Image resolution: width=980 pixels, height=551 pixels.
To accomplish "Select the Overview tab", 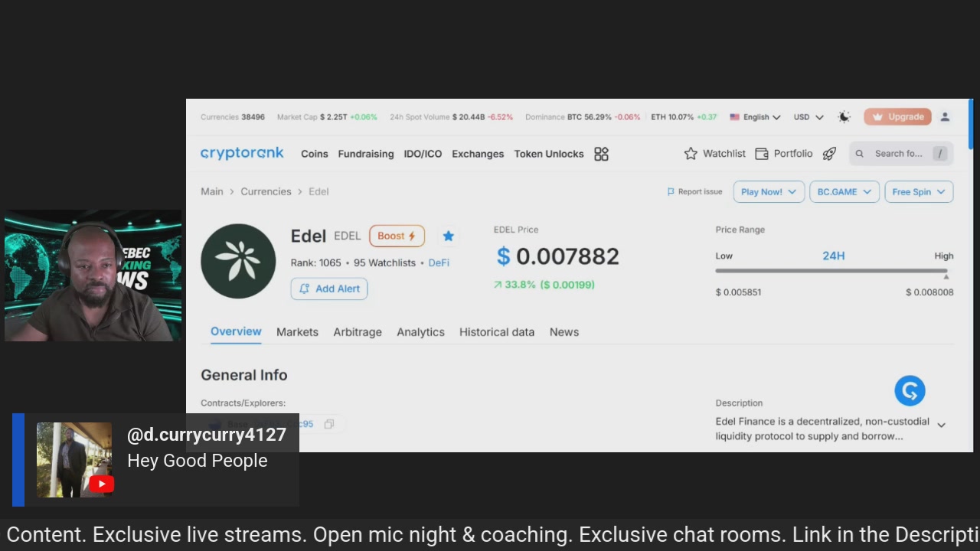I will (x=236, y=332).
